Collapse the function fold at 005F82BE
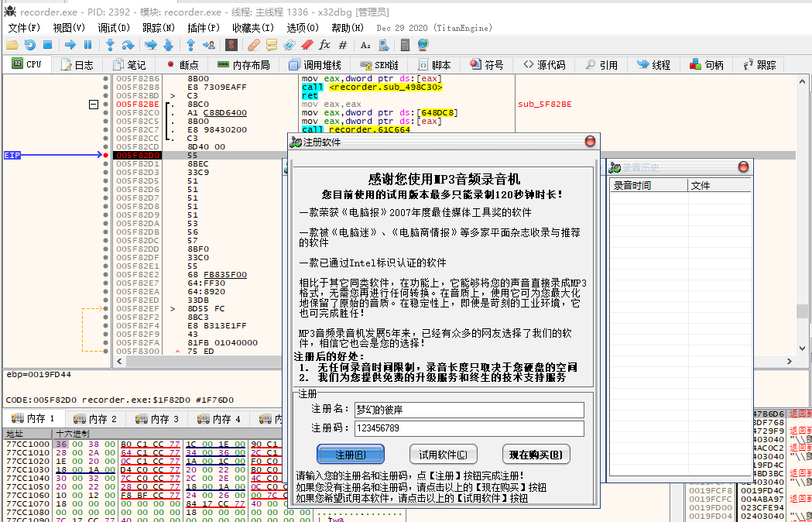812x522 pixels. click(x=93, y=105)
